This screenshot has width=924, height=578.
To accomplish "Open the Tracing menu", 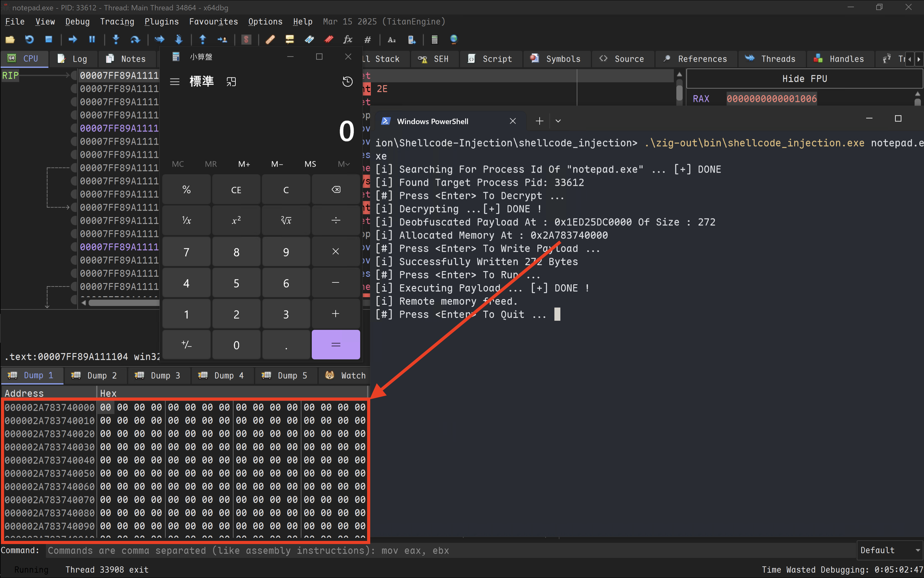I will pyautogui.click(x=117, y=22).
